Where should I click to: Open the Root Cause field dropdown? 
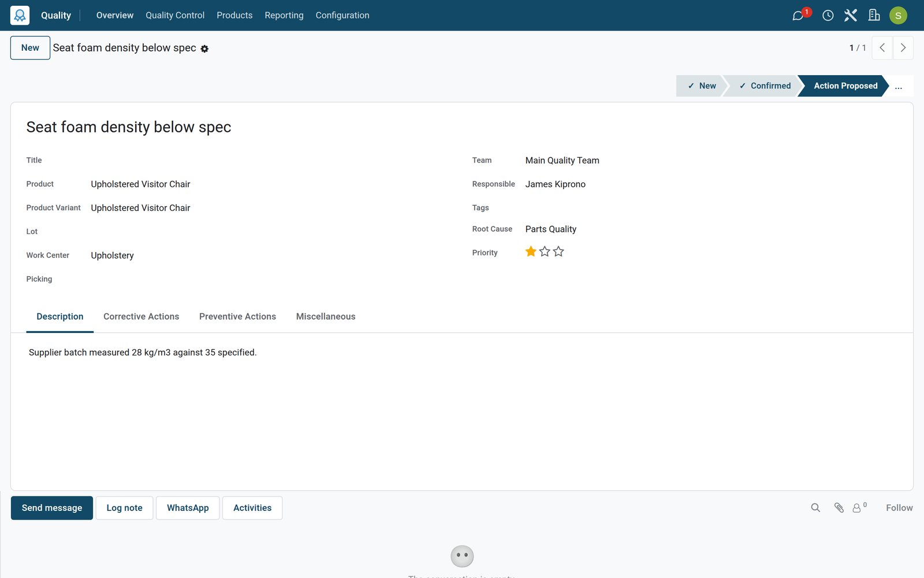click(711, 229)
